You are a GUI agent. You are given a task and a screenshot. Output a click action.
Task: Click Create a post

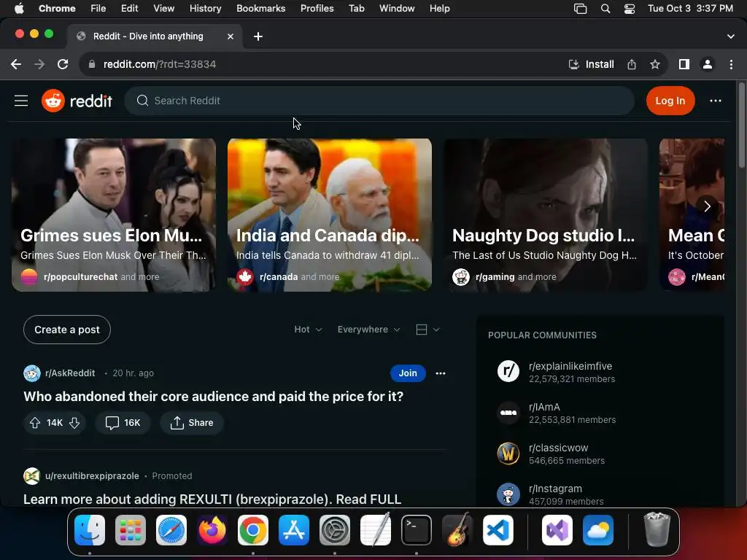tap(66, 330)
